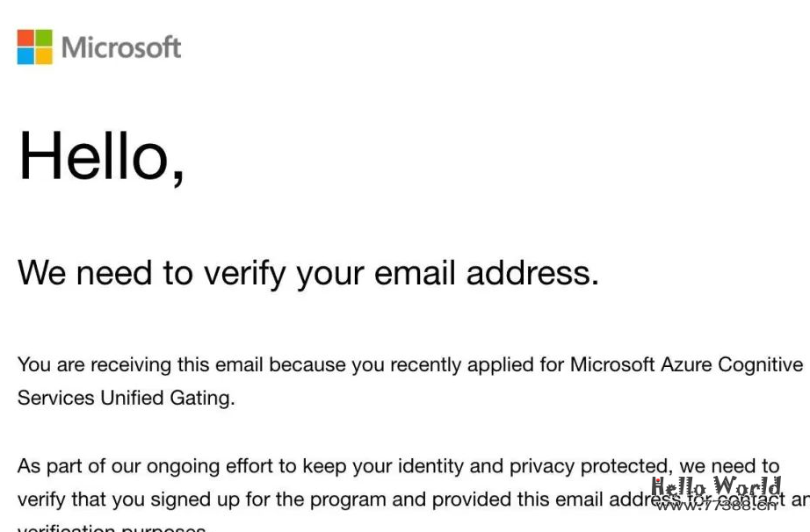Click the red square in Microsoft logo
Image resolution: width=810 pixels, height=532 pixels.
click(x=25, y=38)
